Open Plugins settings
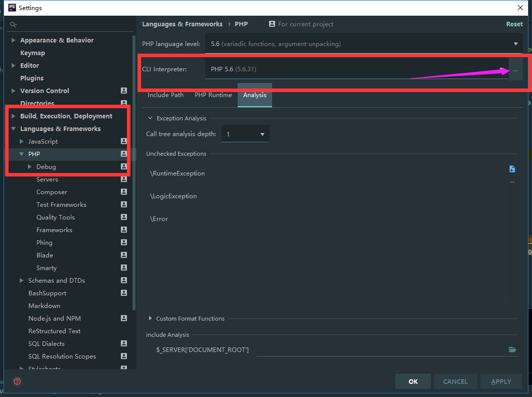532x397 pixels. 32,78
